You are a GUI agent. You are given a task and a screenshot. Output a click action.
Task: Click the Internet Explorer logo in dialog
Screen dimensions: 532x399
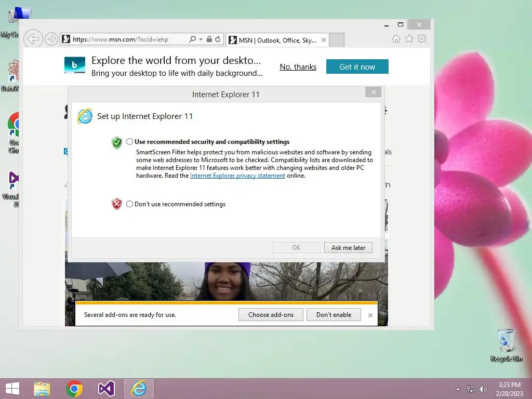[x=85, y=116]
